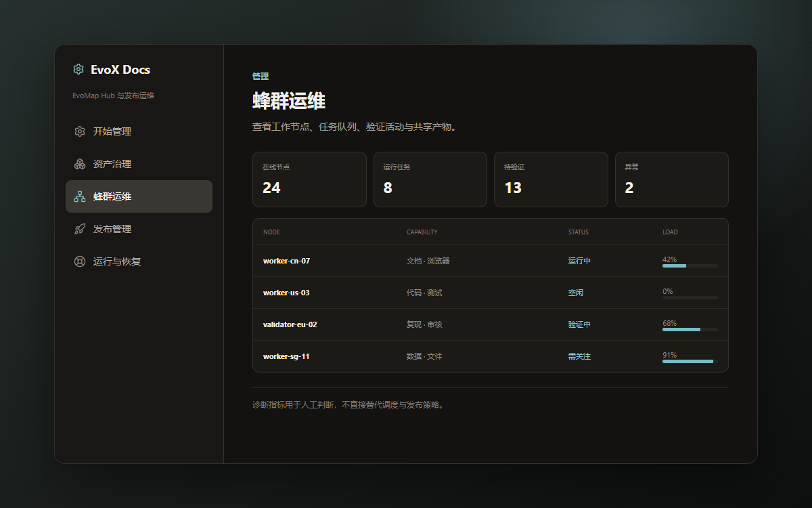
Task: Click the 需关注 status of worker-sg-11
Action: tap(579, 356)
